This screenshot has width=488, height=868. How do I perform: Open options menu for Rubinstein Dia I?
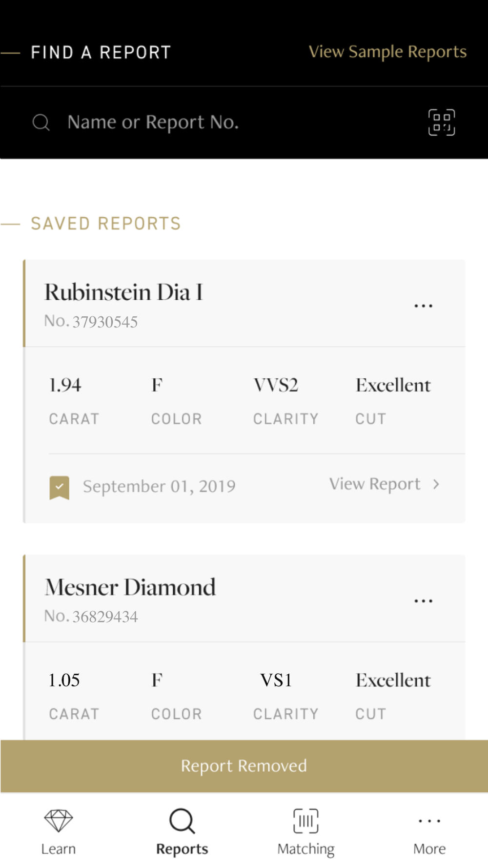tap(423, 306)
